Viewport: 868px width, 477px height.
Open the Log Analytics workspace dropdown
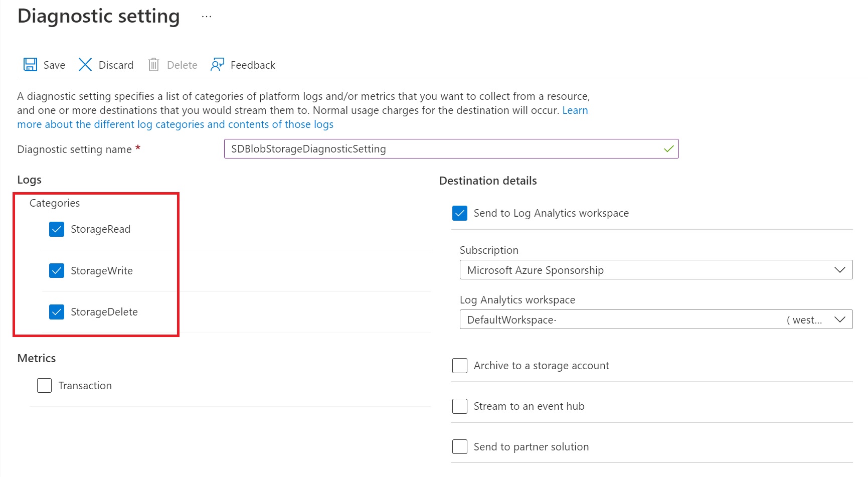click(x=655, y=320)
